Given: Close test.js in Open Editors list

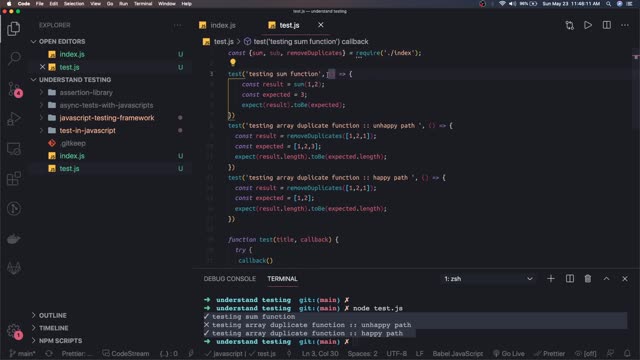Looking at the screenshot, I should coord(42,67).
